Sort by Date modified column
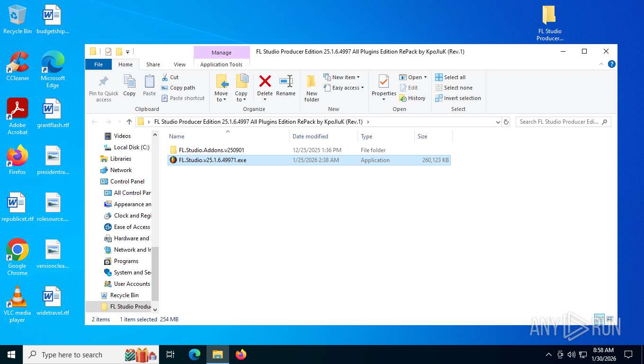Screen dimensions: 644x364 pos(323,136)
